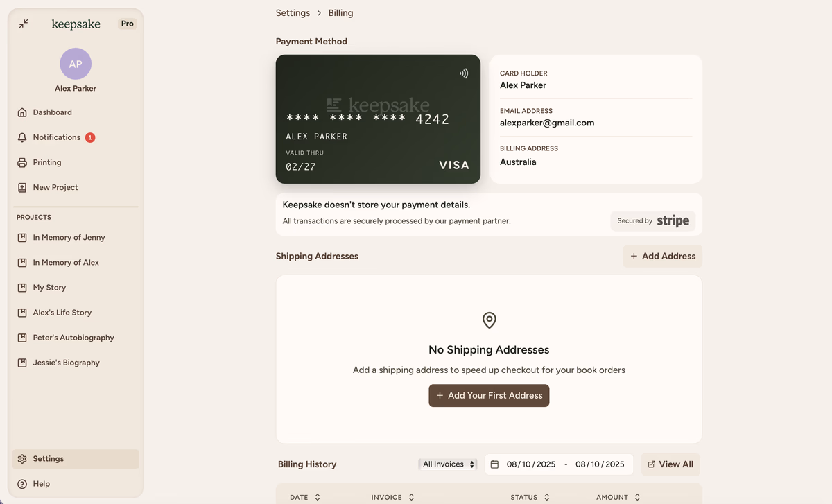The height and width of the screenshot is (504, 832).
Task: Open Peter's Autobiography project
Action: point(73,338)
